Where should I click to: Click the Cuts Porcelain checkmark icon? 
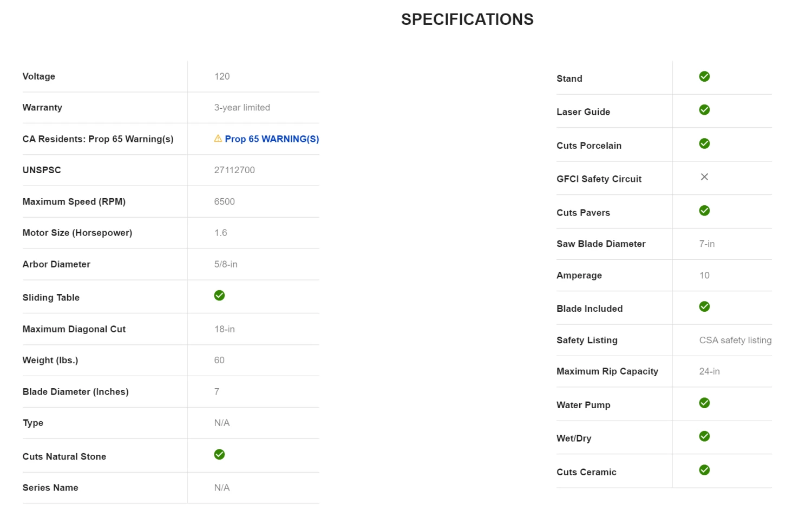point(704,144)
